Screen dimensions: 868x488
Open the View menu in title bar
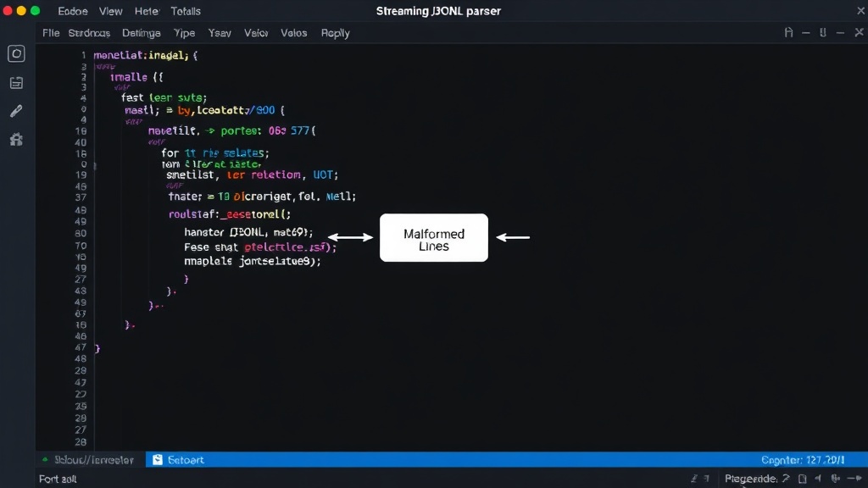click(x=111, y=11)
